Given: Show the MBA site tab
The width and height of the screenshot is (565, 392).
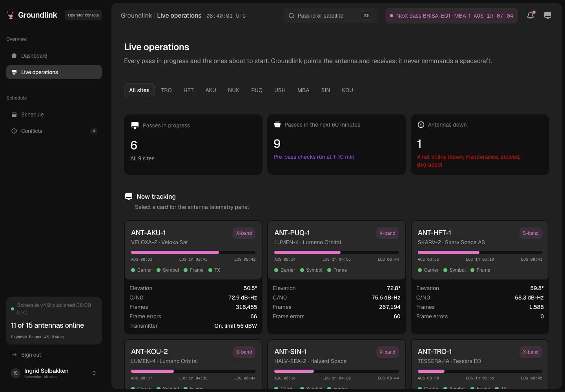Looking at the screenshot, I should click(303, 90).
